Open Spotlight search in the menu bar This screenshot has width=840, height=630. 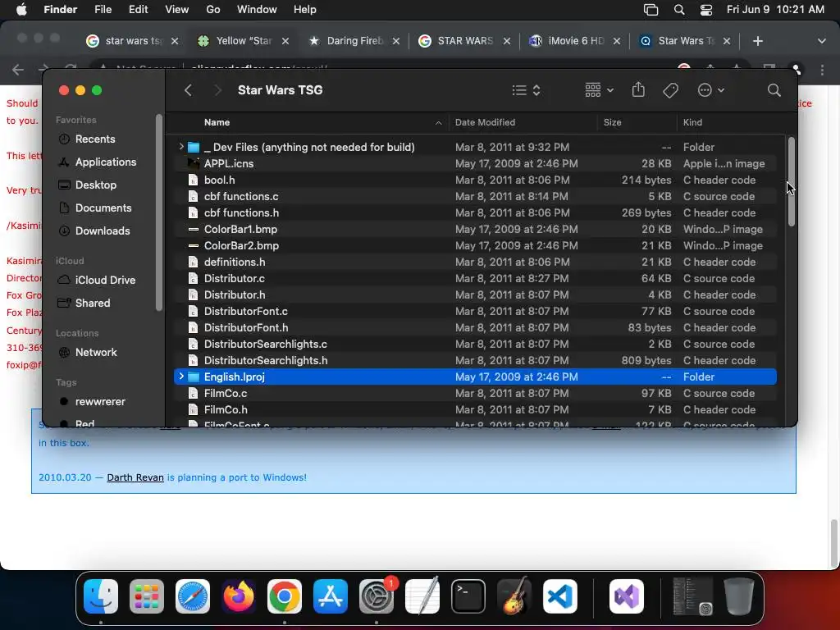tap(678, 10)
